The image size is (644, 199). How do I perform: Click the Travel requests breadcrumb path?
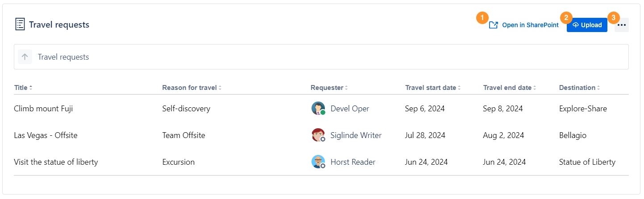tap(63, 57)
